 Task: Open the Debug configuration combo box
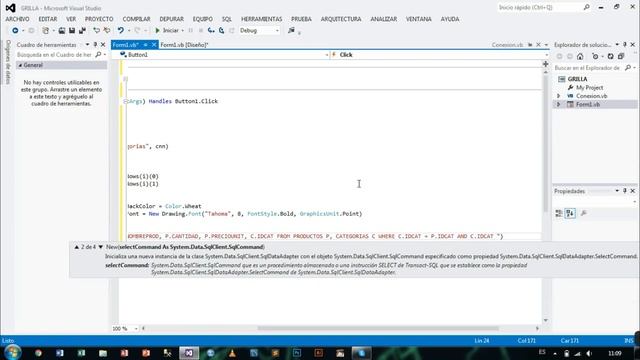[x=259, y=31]
